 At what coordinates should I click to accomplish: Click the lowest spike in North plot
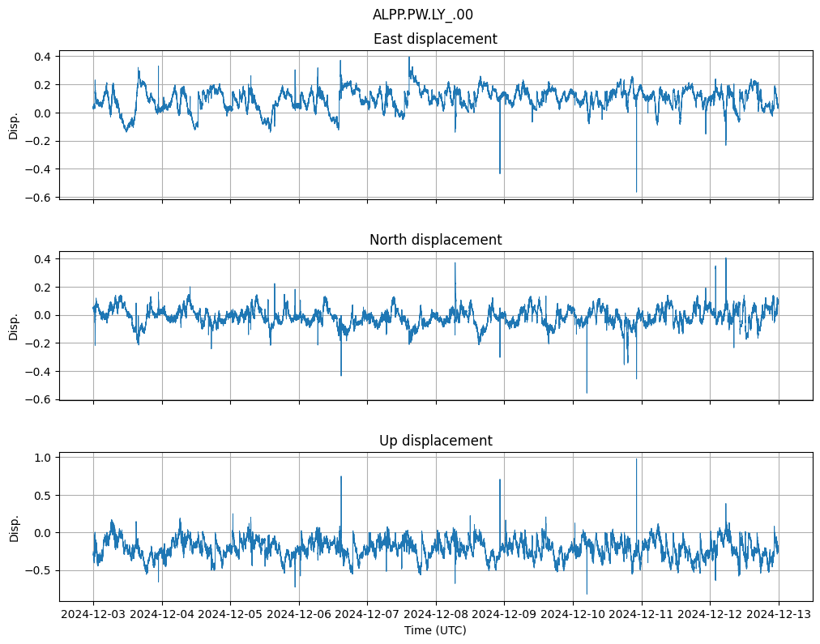point(587,392)
